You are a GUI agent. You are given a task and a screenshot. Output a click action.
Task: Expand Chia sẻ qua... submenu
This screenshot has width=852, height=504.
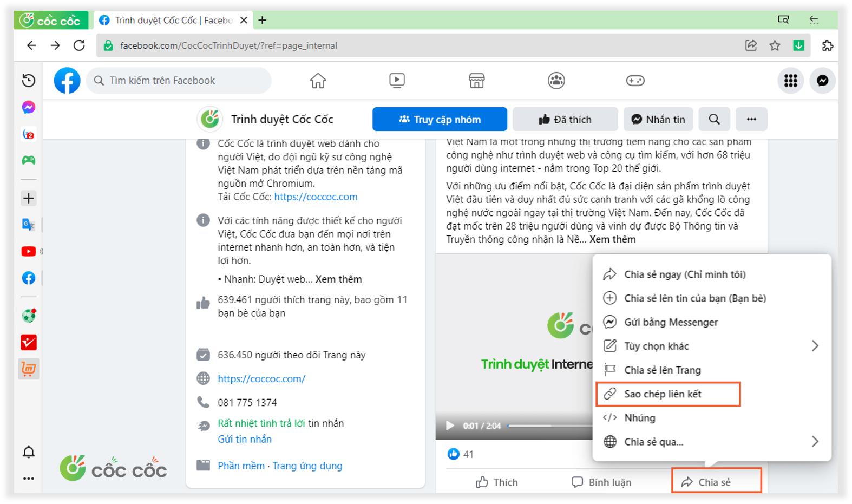click(x=712, y=442)
